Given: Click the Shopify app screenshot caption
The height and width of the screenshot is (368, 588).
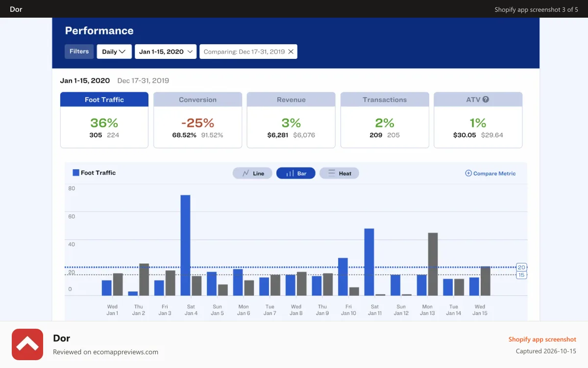Looking at the screenshot, I should click(542, 339).
